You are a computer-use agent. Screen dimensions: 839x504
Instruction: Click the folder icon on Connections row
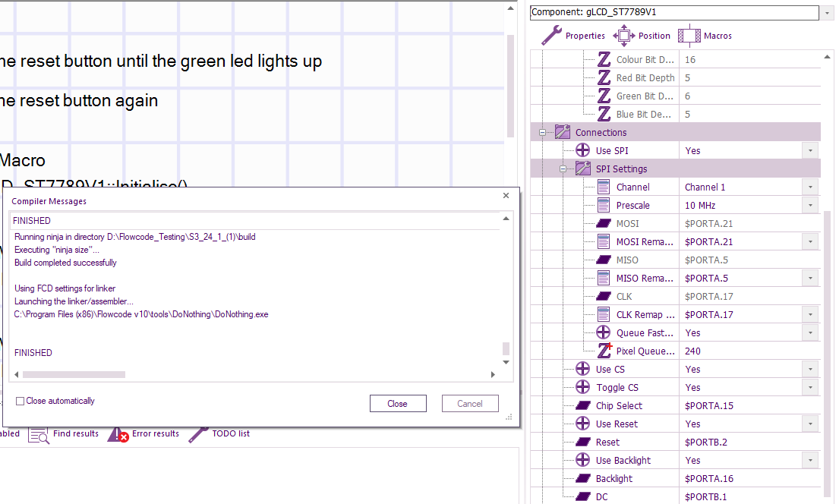point(562,131)
